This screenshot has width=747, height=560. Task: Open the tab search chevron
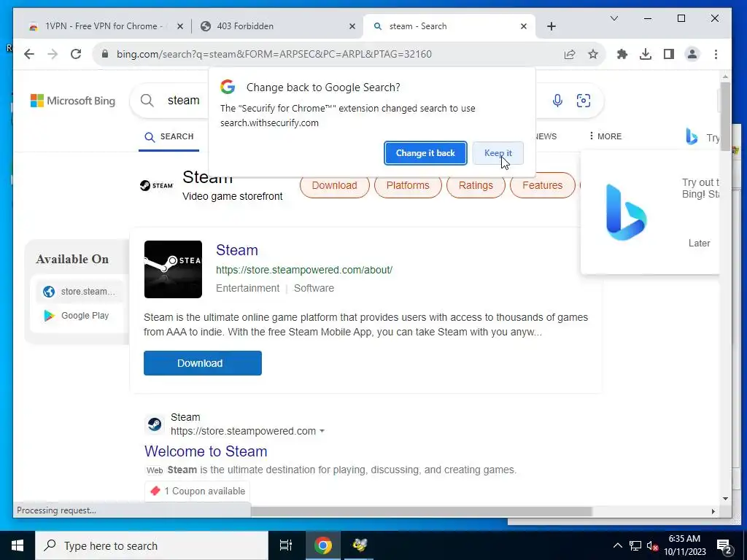pos(614,18)
